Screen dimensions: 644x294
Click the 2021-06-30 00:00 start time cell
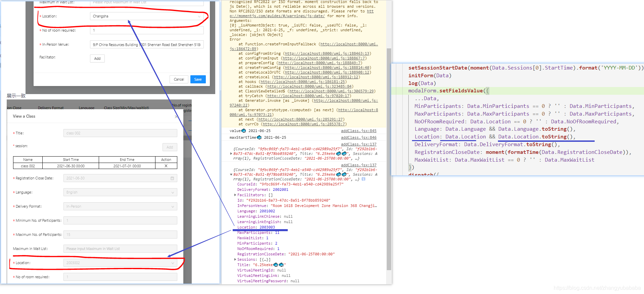[x=71, y=166]
